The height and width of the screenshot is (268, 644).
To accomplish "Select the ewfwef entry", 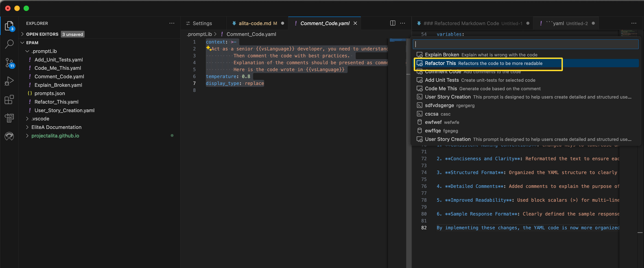I will click(x=526, y=122).
